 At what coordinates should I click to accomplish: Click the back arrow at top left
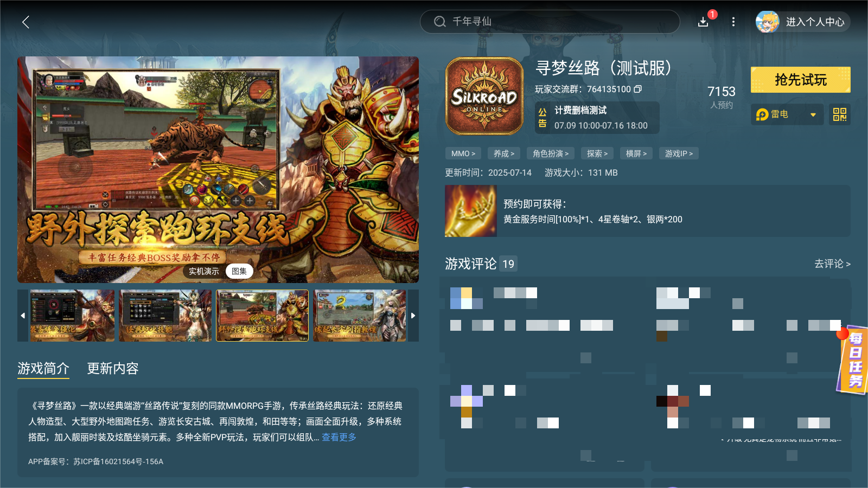pos(25,22)
